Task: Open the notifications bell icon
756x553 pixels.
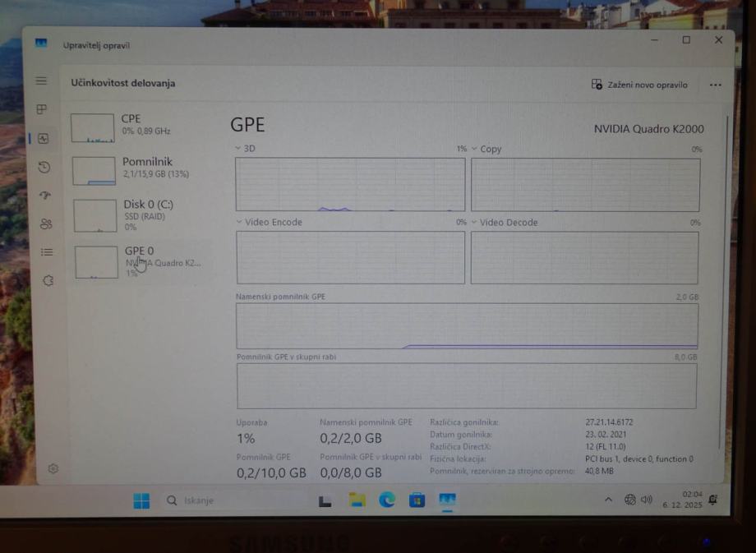Action: click(x=713, y=500)
